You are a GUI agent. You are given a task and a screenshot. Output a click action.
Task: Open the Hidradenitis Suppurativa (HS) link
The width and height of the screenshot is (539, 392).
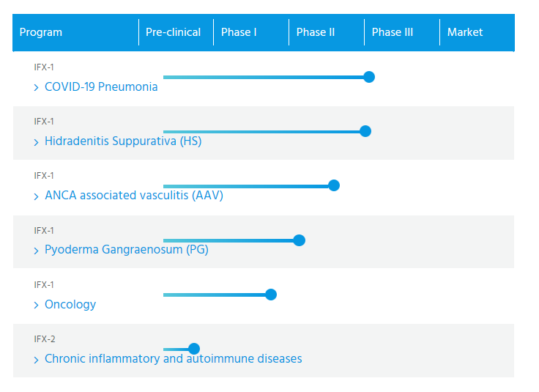(123, 141)
